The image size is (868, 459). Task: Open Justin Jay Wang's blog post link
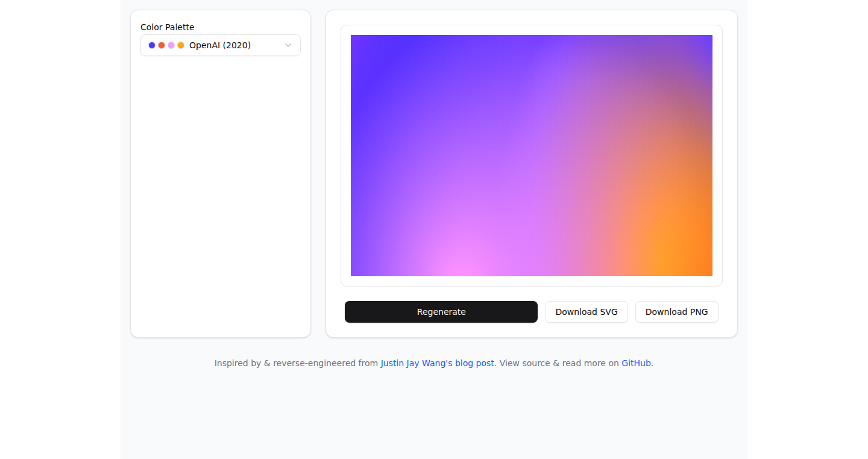click(438, 363)
